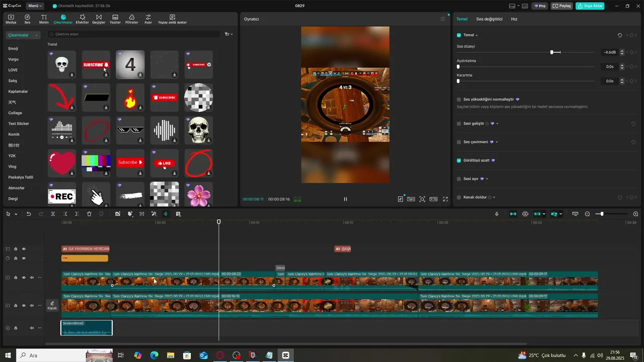Viewport: 644px width, 362px height.
Task: Select the İLK YAYINIMDA HEYECAN text clip
Action: tap(85, 249)
